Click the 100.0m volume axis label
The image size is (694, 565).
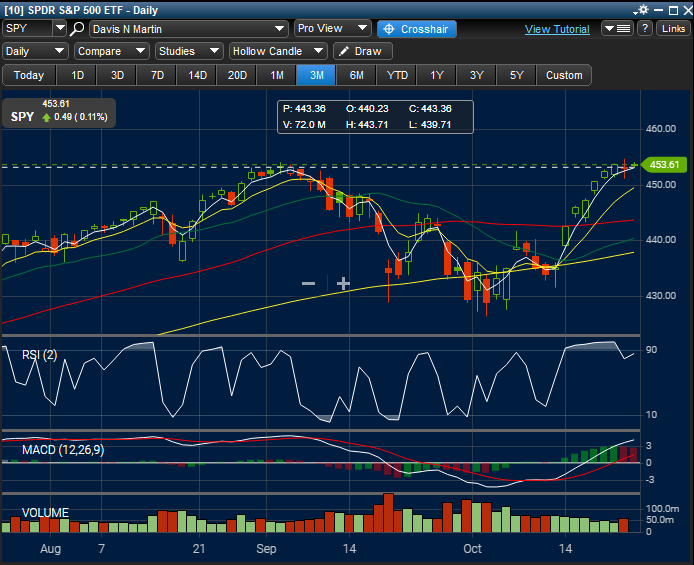click(x=662, y=509)
